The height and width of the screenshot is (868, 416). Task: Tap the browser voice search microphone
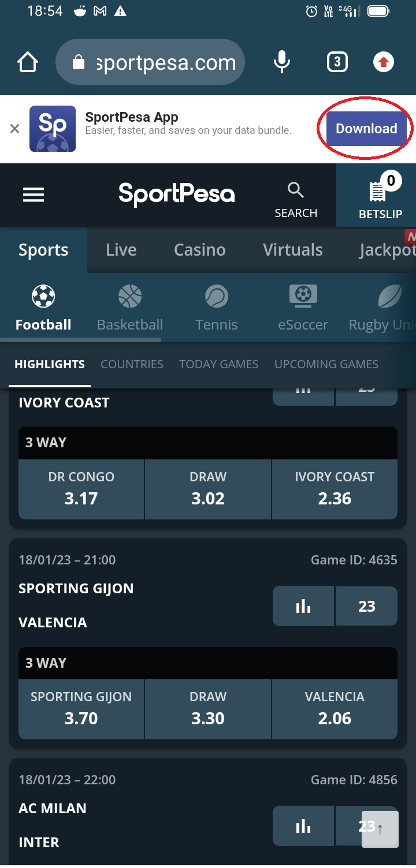[x=282, y=62]
